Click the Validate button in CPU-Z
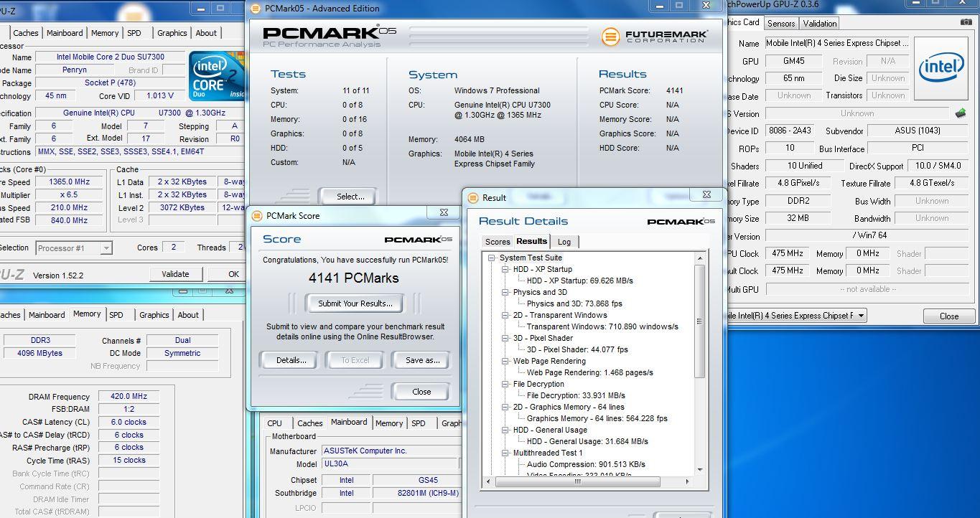 pos(175,274)
